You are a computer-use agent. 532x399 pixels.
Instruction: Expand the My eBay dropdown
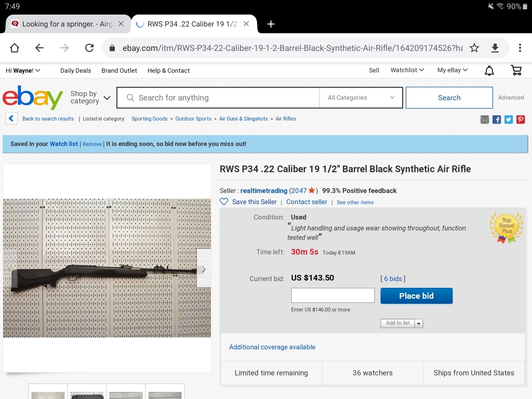[x=453, y=70]
